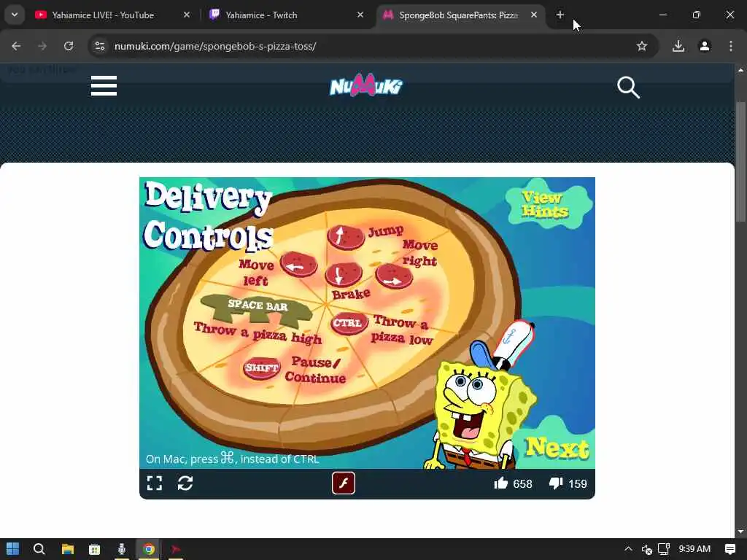Click the Delivery Controls title text
The height and width of the screenshot is (560, 747).
tap(209, 215)
